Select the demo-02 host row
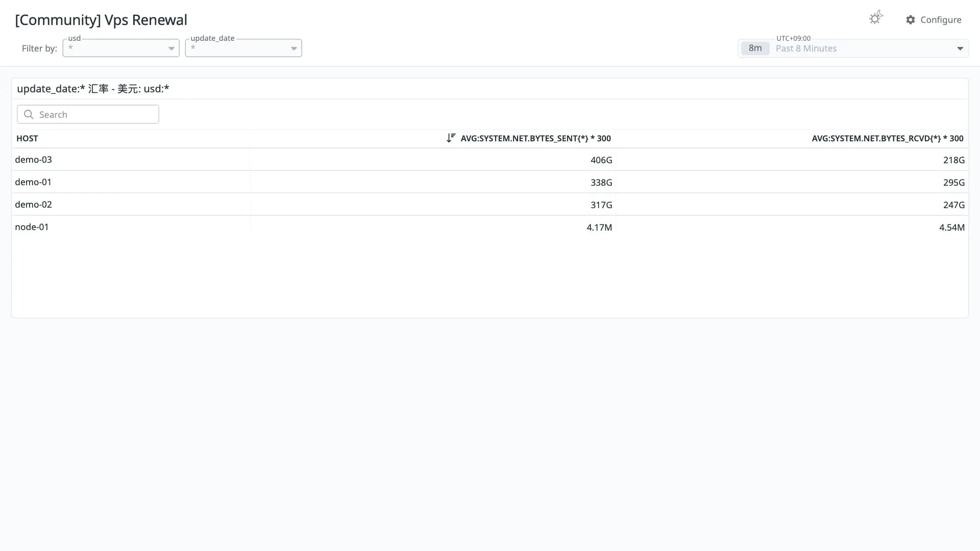Viewport: 980px width, 551px height. coord(489,205)
